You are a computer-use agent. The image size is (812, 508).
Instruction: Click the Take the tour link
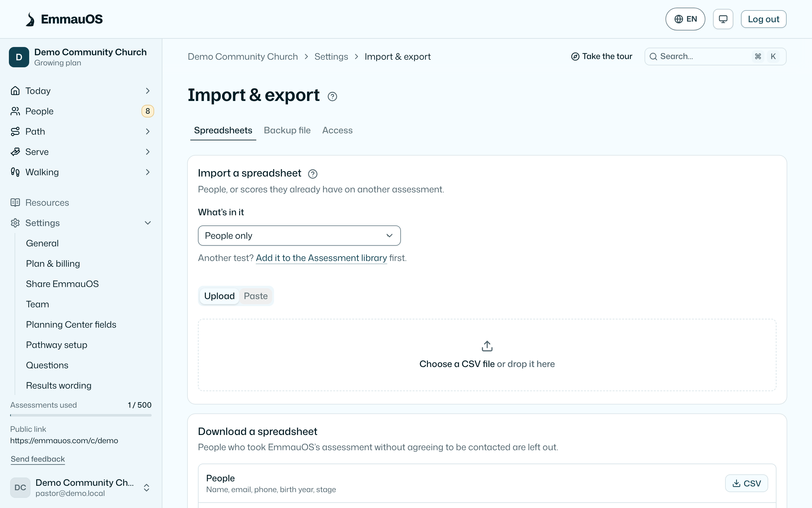[x=602, y=57]
